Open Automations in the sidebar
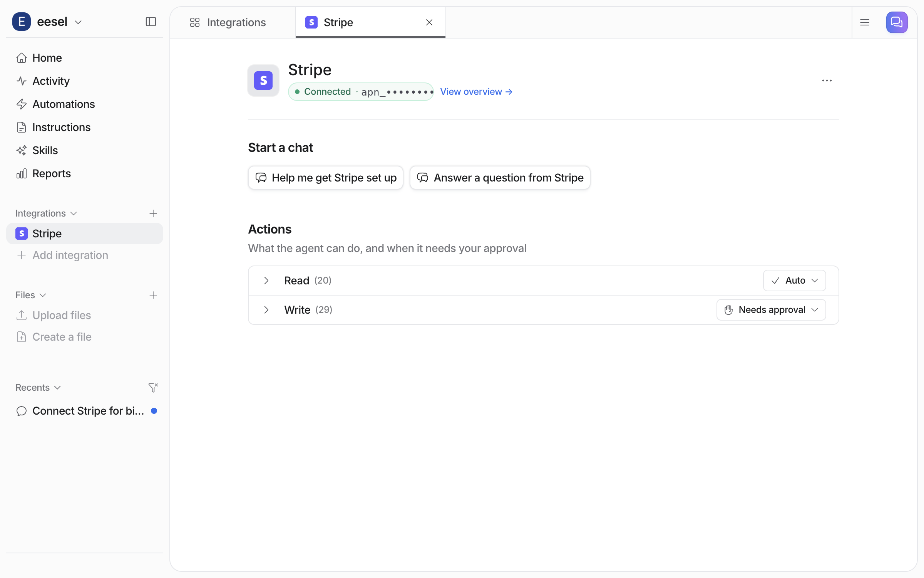Image resolution: width=924 pixels, height=578 pixels. [85, 104]
